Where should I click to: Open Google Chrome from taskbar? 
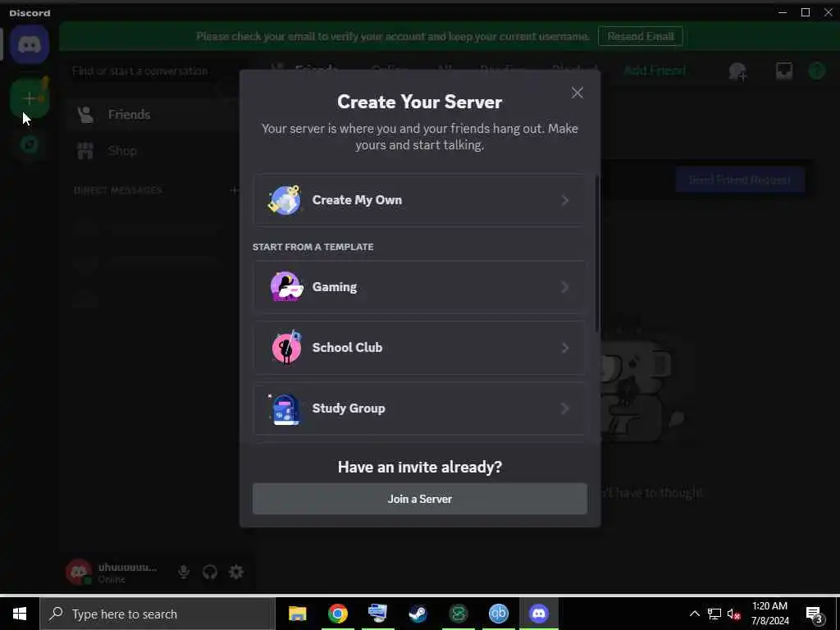click(337, 614)
